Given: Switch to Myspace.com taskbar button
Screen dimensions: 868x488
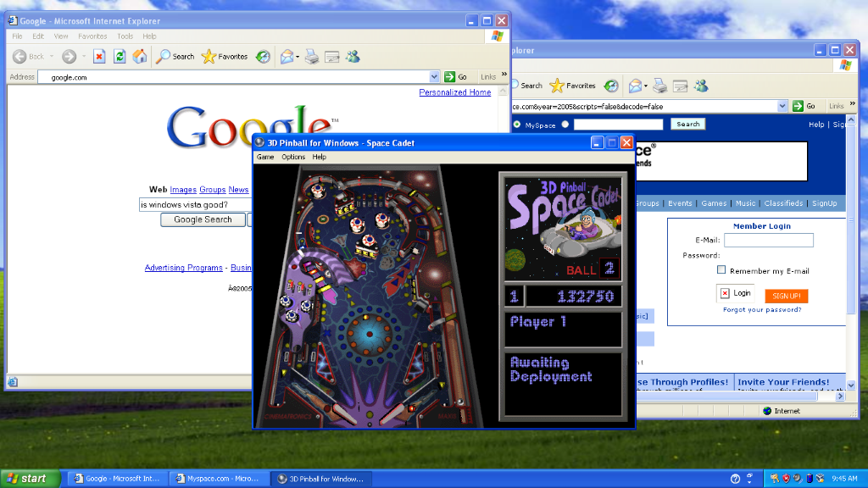Looking at the screenshot, I should coord(218,479).
